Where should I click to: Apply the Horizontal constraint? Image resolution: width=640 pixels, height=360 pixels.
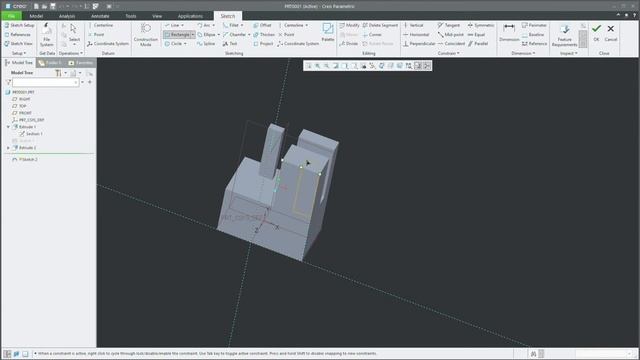point(416,35)
